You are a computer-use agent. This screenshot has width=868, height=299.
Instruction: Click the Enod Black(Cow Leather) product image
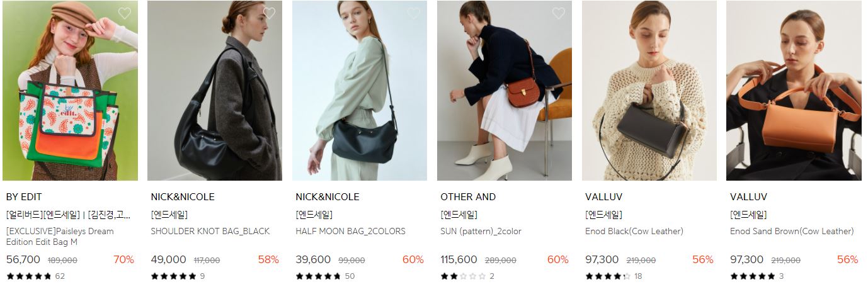point(649,91)
